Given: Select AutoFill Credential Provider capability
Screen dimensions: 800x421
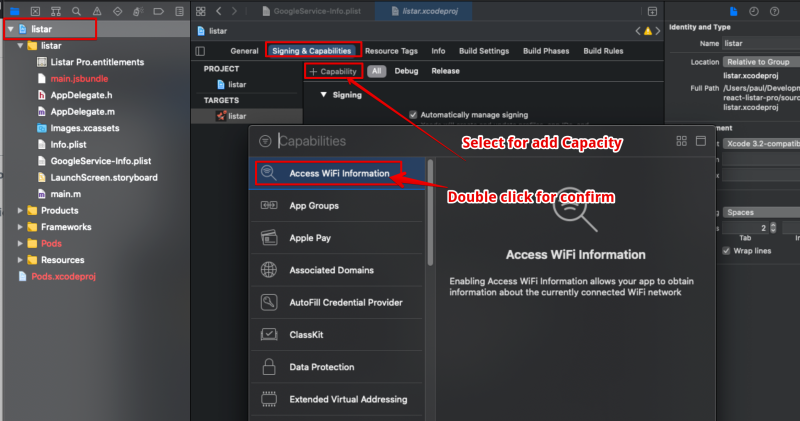Looking at the screenshot, I should pyautogui.click(x=337, y=303).
